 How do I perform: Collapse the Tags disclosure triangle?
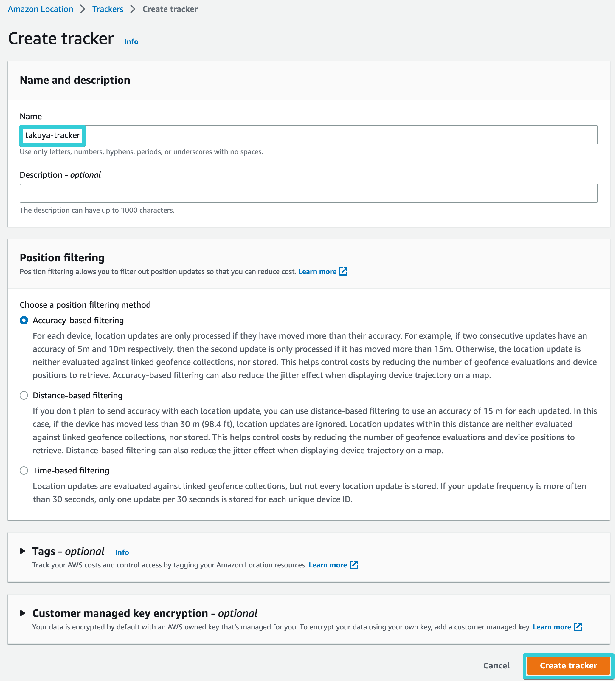click(23, 551)
